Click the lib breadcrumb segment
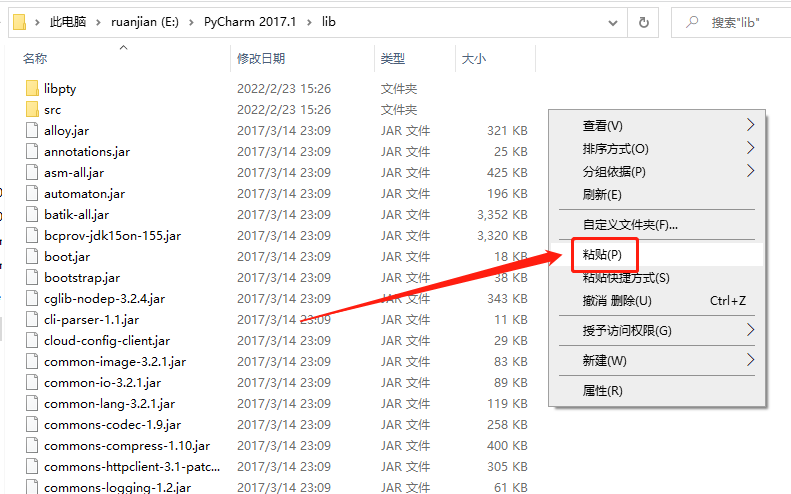This screenshot has width=791, height=494. (x=328, y=22)
